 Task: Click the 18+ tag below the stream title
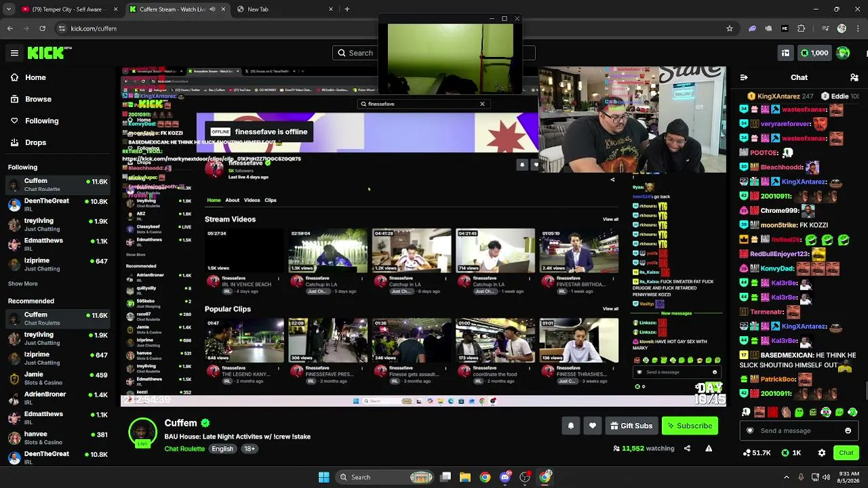(250, 449)
